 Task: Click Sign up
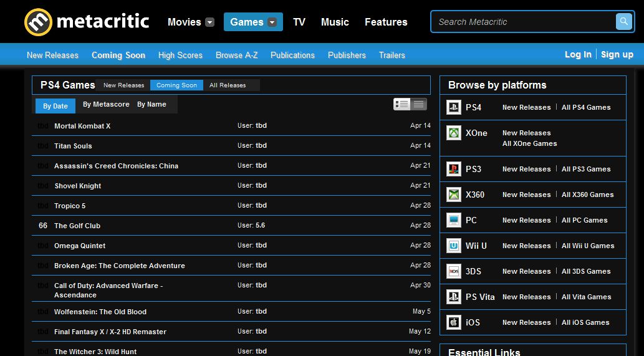[617, 54]
